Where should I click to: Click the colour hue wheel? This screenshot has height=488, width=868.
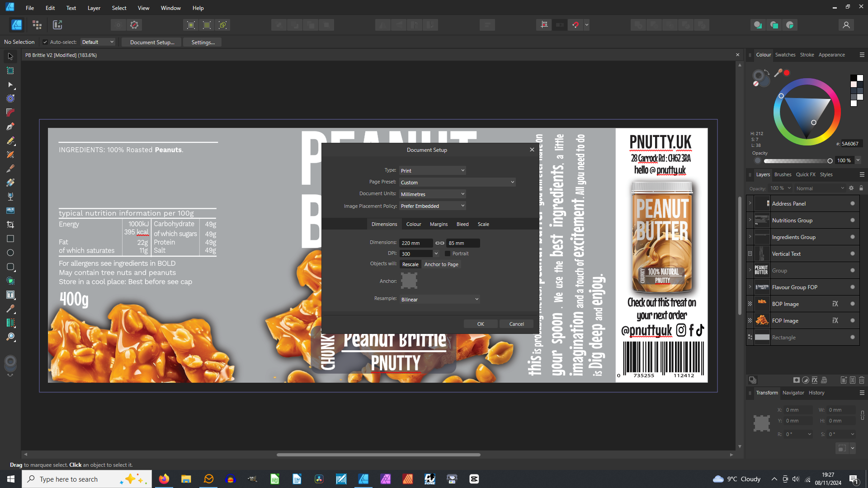[x=807, y=112]
